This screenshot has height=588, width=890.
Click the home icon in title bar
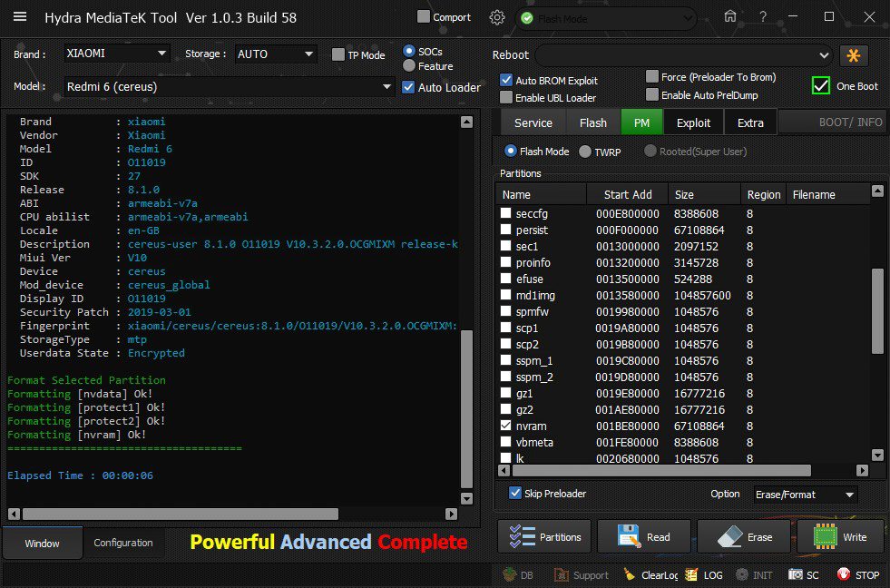pos(730,17)
